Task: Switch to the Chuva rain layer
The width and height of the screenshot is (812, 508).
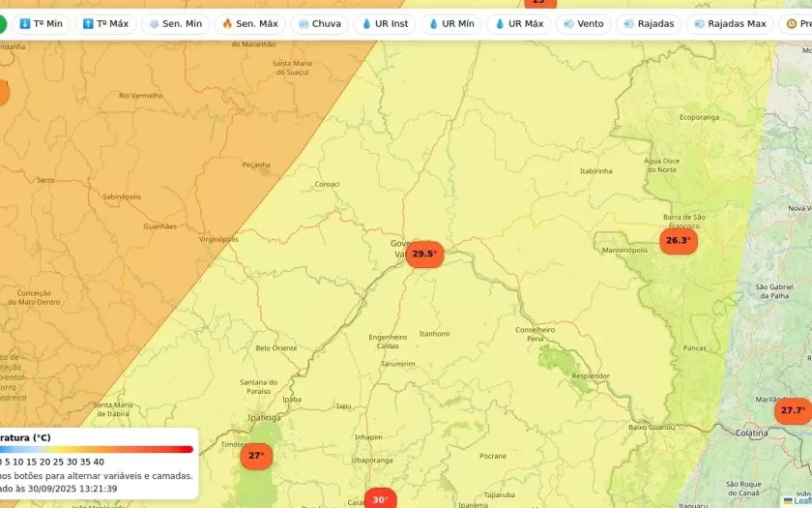Action: pos(319,24)
